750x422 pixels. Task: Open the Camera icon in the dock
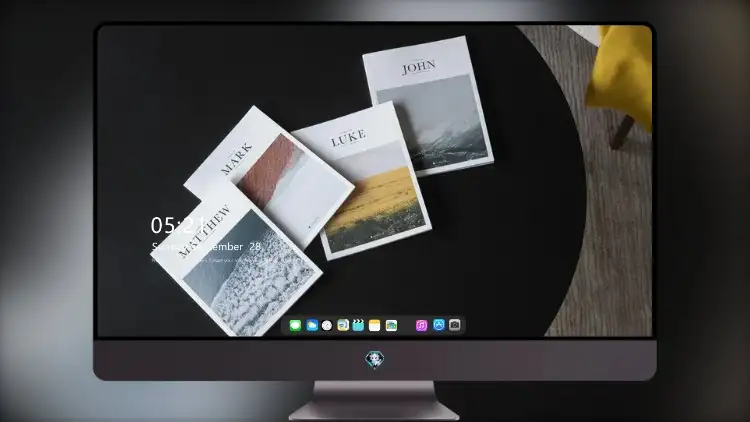click(x=455, y=325)
